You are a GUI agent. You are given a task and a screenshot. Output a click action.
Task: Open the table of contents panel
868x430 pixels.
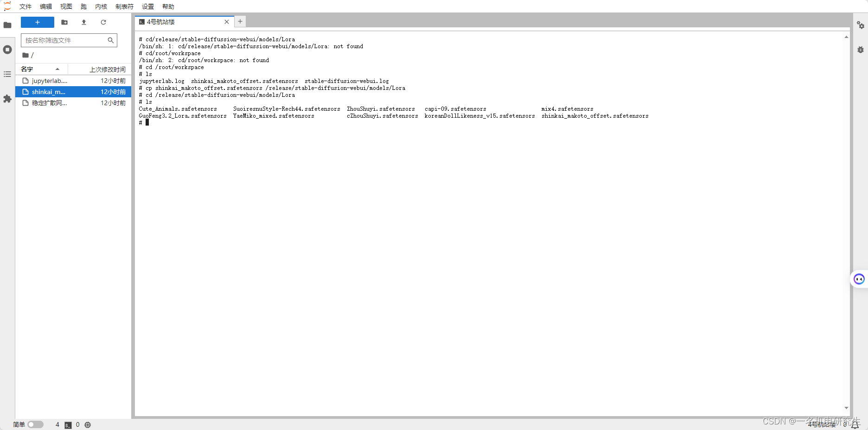click(7, 74)
